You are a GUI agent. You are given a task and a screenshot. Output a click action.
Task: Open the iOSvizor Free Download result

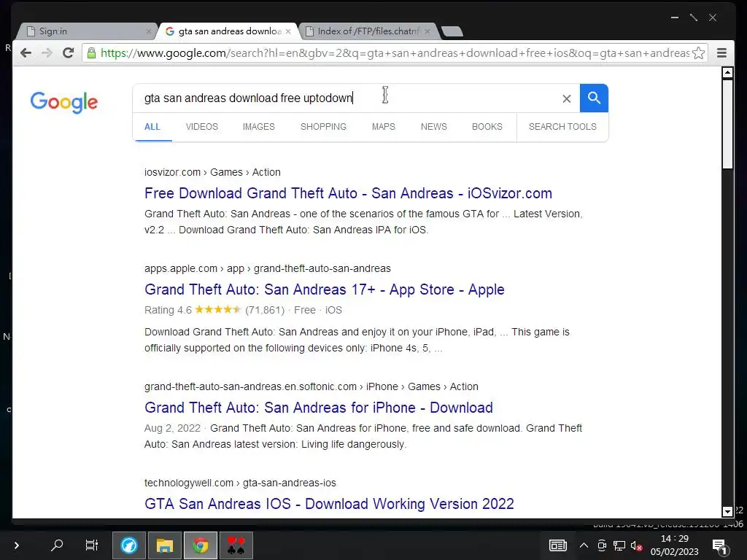[348, 193]
